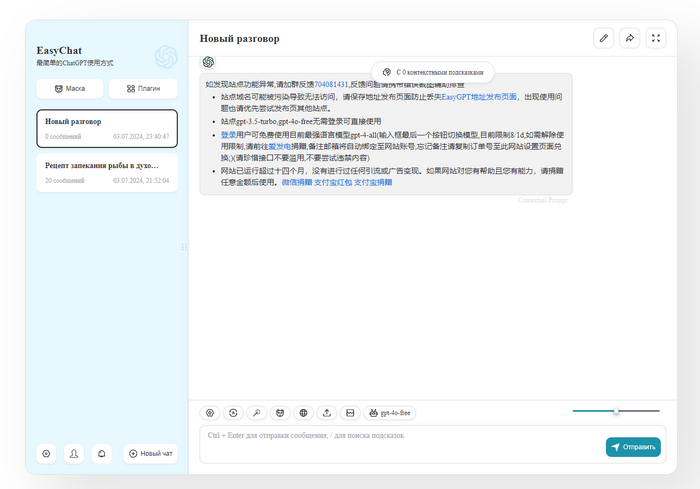Click the slider above the send button
The image size is (700, 489).
[x=616, y=411]
